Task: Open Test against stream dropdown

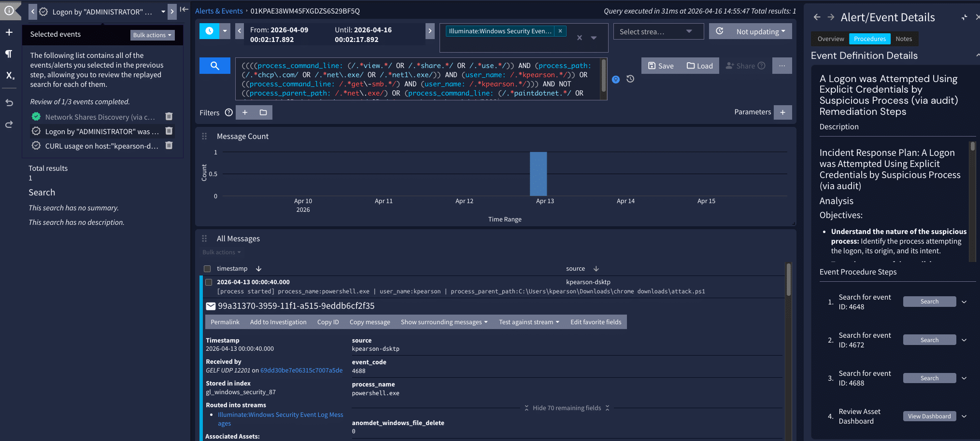Action: pos(529,322)
